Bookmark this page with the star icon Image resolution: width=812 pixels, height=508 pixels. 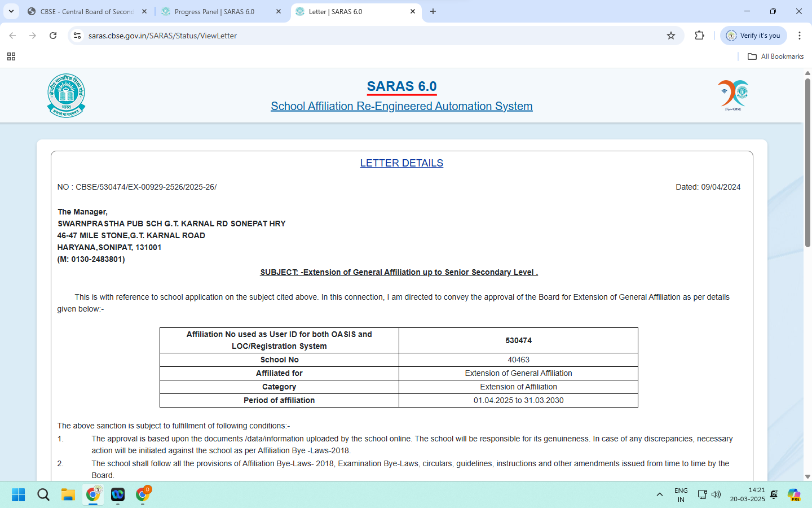pos(671,36)
